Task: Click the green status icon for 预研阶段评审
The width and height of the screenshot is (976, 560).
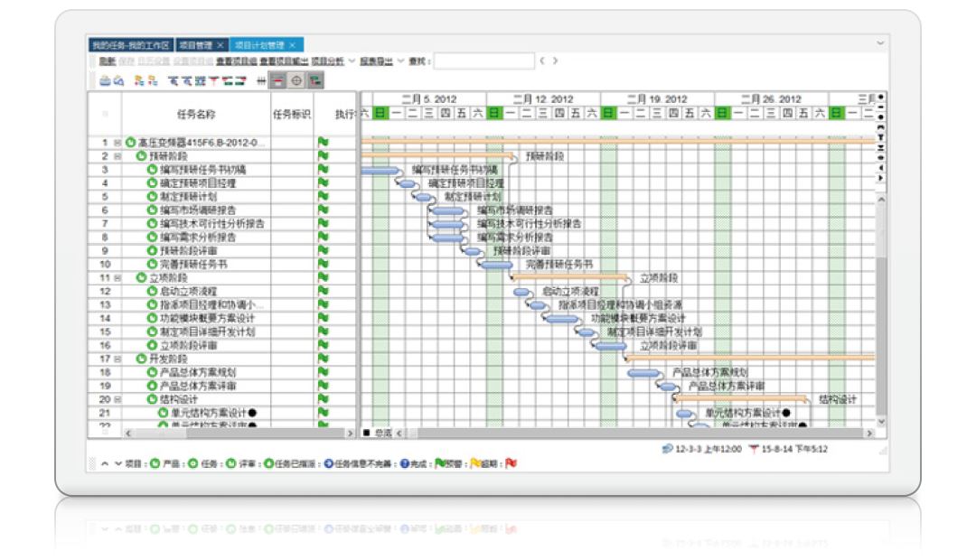Action: 152,250
